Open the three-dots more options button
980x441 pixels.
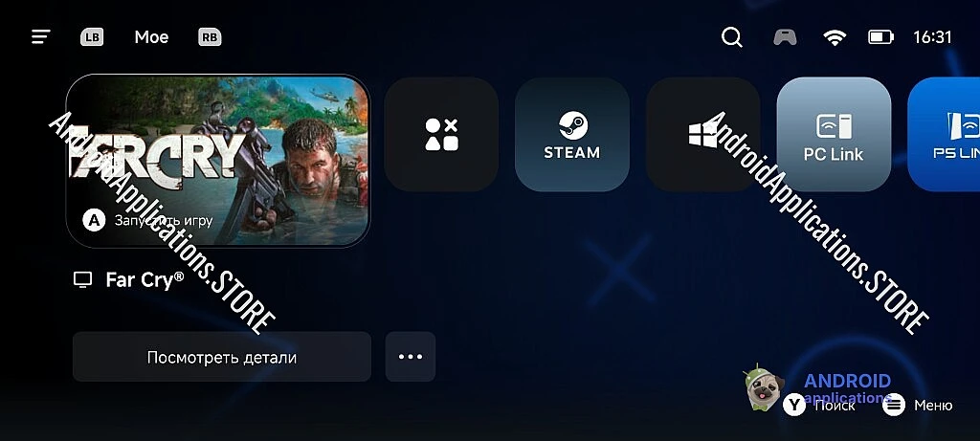[x=411, y=357]
